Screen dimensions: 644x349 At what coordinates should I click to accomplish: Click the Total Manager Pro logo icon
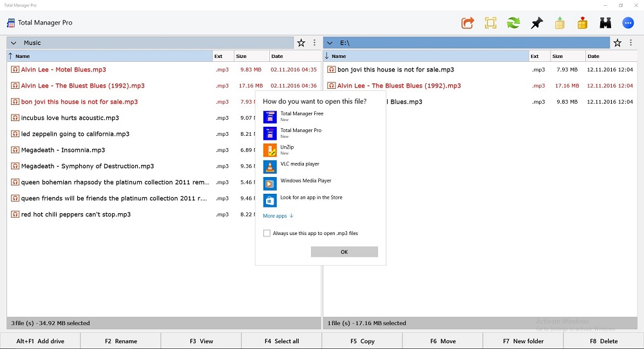[x=11, y=23]
